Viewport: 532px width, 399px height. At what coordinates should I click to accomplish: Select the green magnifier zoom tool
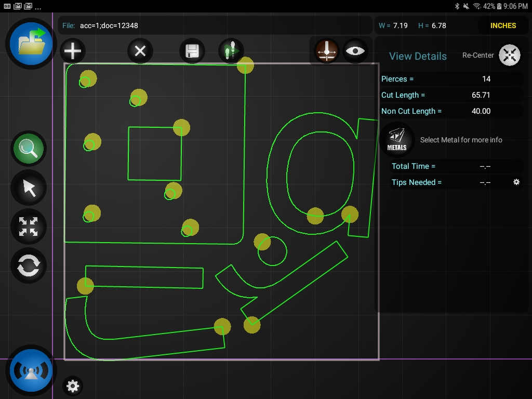[29, 149]
